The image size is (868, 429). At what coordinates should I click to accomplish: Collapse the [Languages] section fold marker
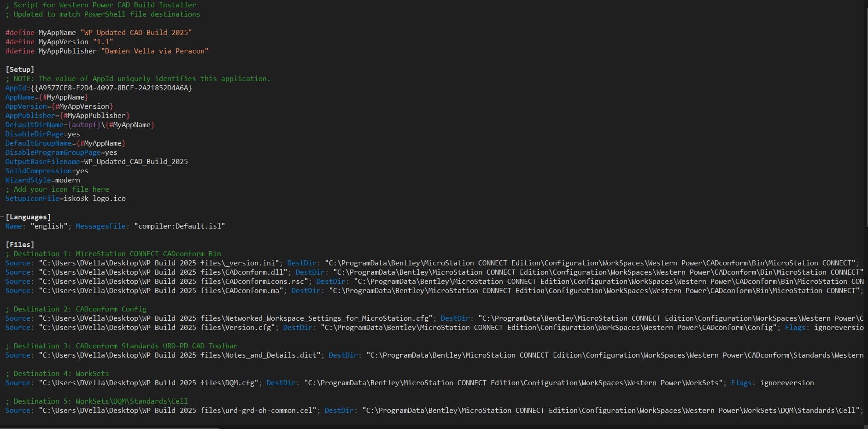point(2,217)
